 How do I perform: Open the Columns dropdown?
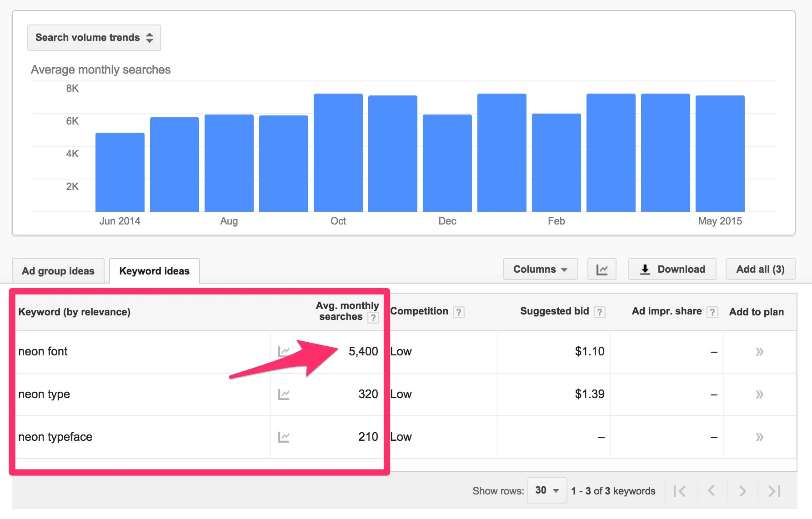[540, 269]
